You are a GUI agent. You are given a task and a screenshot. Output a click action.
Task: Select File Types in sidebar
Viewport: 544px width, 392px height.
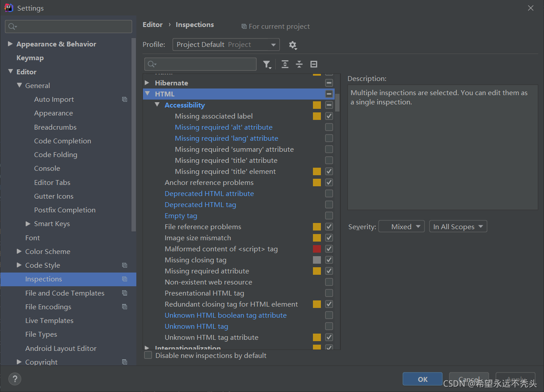tap(41, 334)
